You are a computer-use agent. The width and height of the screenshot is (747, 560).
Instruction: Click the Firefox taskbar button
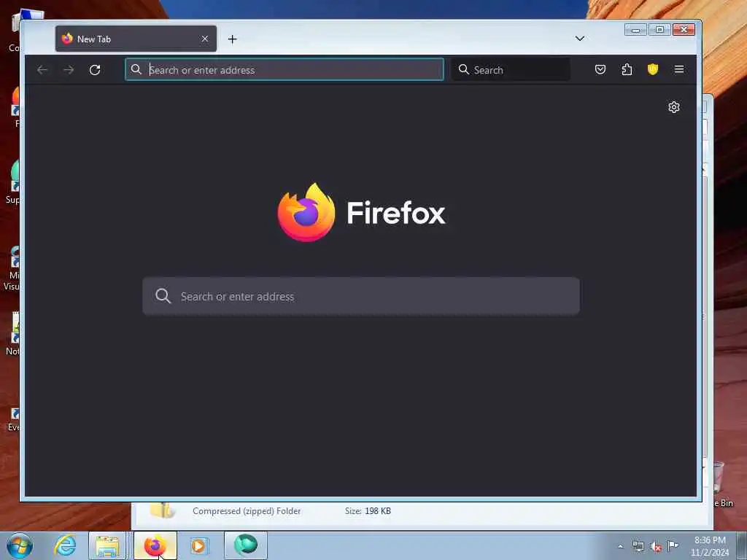pyautogui.click(x=155, y=545)
